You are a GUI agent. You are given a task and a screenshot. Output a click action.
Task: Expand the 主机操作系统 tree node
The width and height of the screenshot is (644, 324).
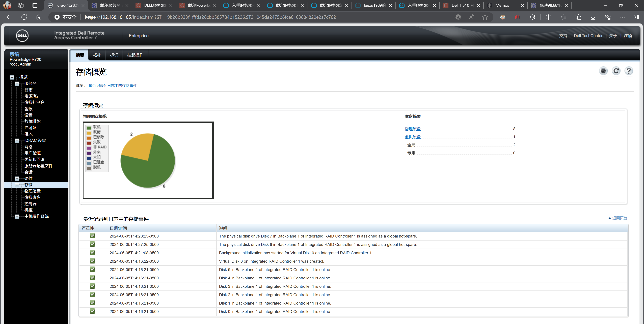point(17,217)
